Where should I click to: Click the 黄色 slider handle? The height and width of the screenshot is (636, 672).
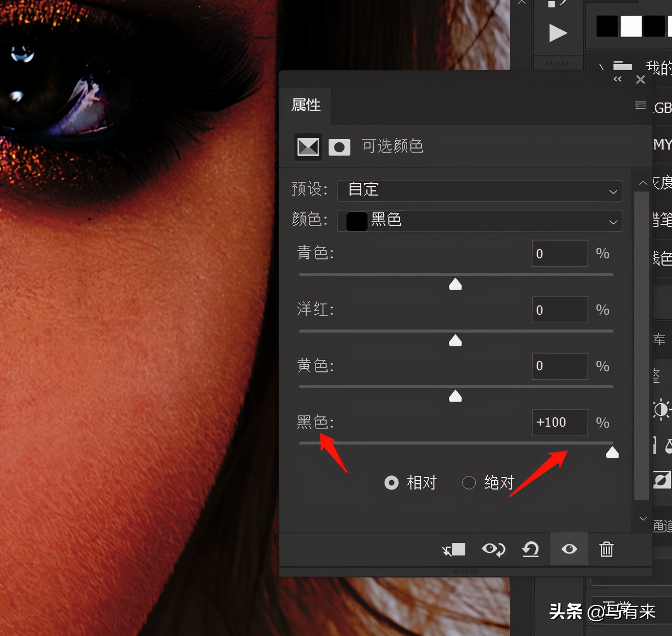click(455, 396)
